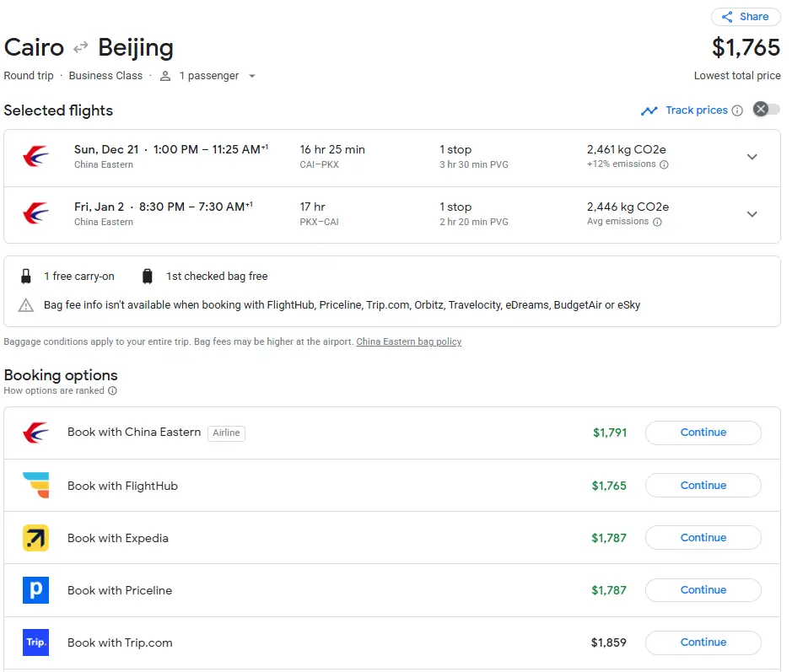Click the China Eastern logo in booking options

[35, 433]
